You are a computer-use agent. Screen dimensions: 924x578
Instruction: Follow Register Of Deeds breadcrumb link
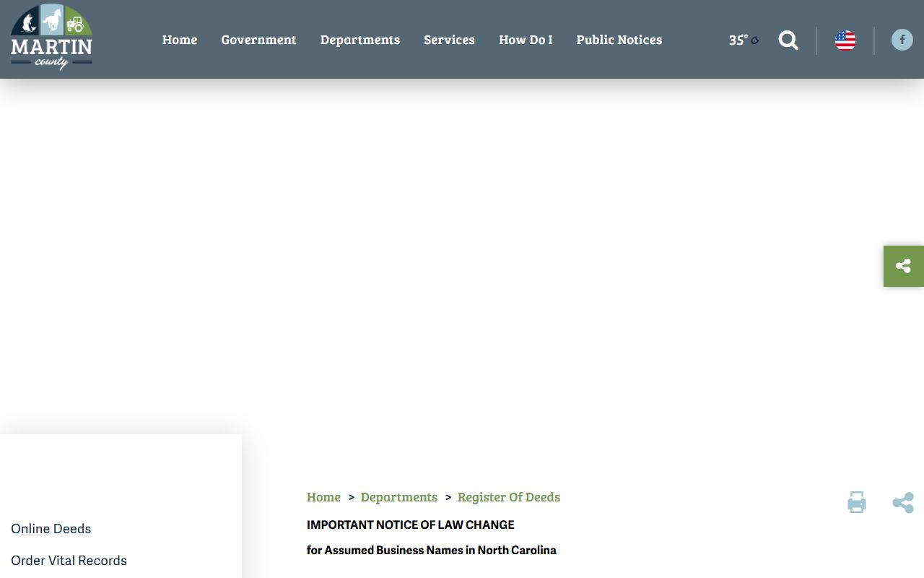509,497
